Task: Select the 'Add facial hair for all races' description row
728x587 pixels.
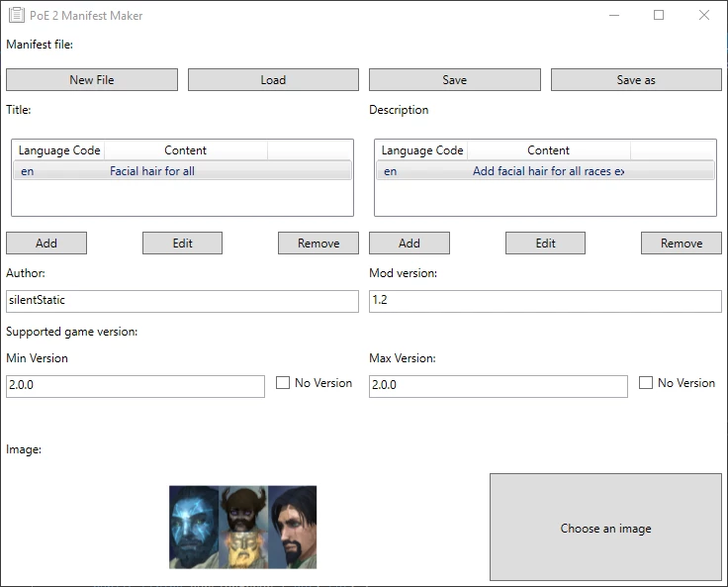Action: click(546, 170)
